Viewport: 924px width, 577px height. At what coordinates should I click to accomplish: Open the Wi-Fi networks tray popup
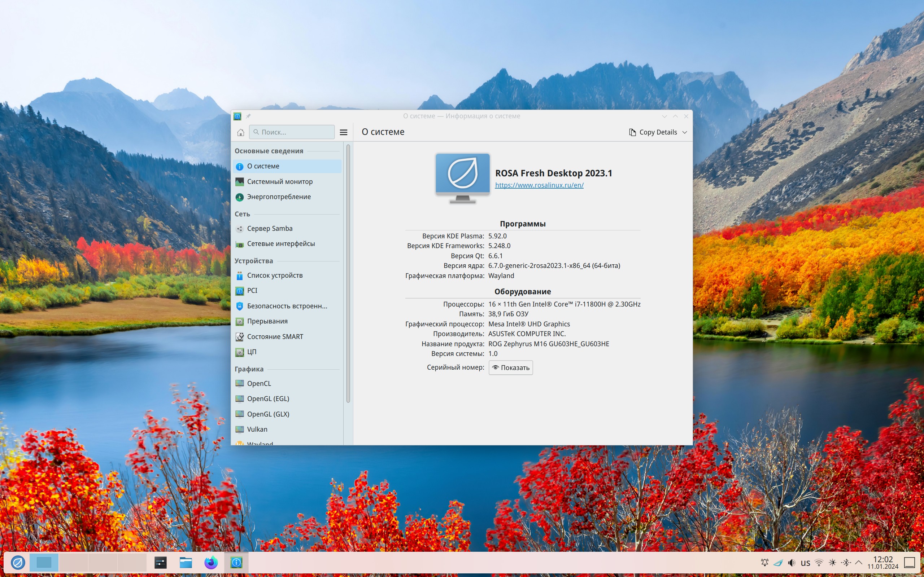point(819,563)
